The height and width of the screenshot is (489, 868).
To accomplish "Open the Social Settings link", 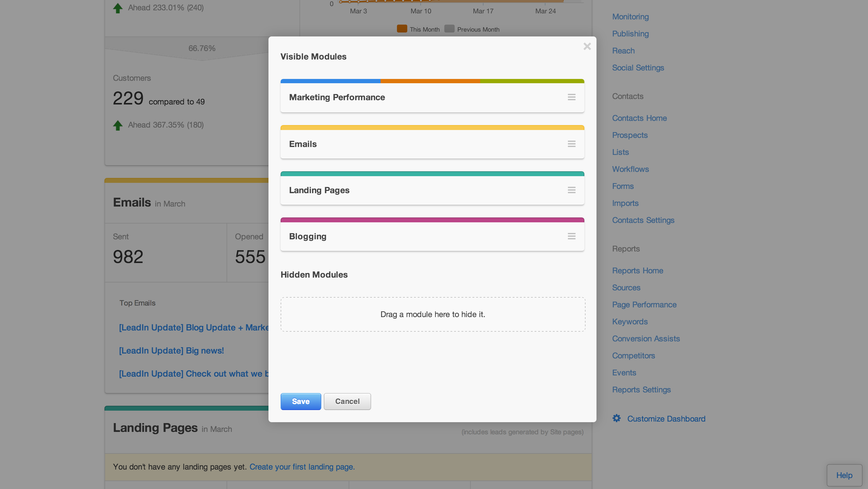I will (638, 67).
